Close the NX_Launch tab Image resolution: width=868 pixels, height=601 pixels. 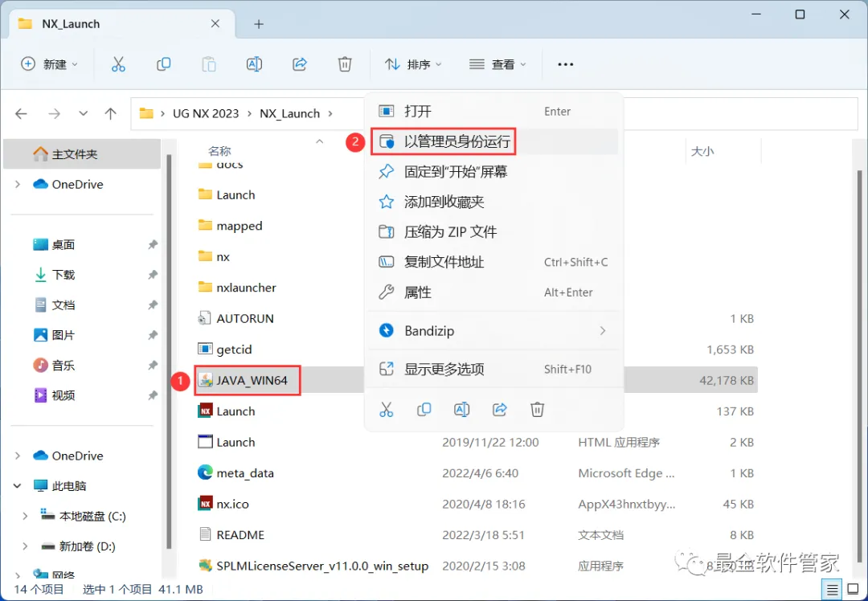click(215, 24)
